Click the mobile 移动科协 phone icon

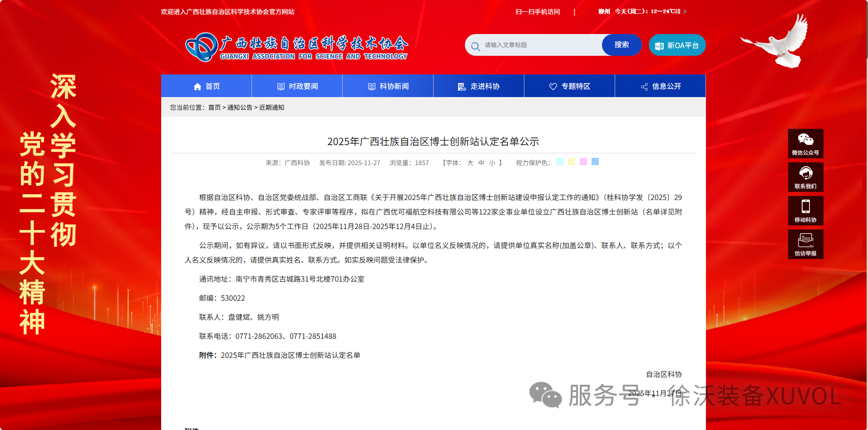(805, 207)
